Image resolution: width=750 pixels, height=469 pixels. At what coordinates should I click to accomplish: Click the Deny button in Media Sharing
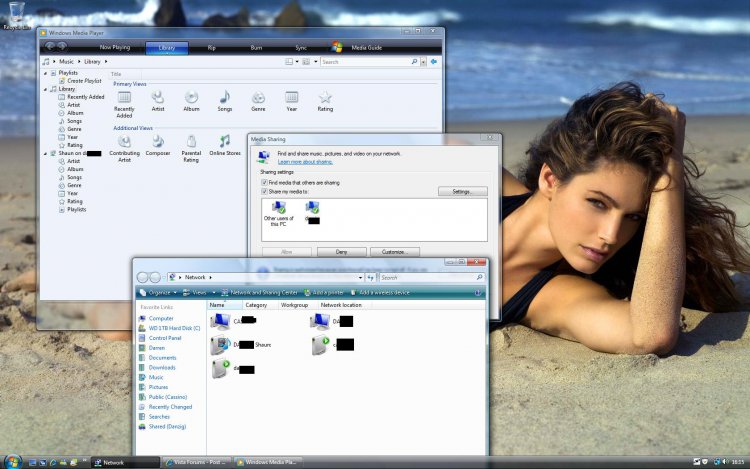click(x=342, y=251)
